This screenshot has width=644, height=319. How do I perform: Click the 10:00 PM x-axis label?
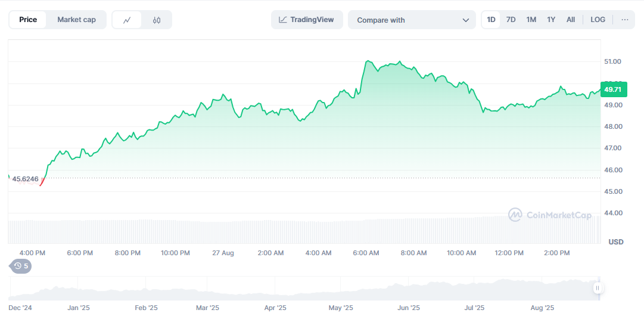(174, 253)
